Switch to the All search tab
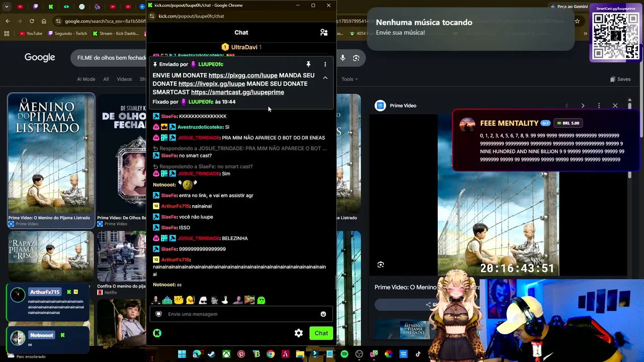This screenshot has height=362, width=644. [x=106, y=79]
